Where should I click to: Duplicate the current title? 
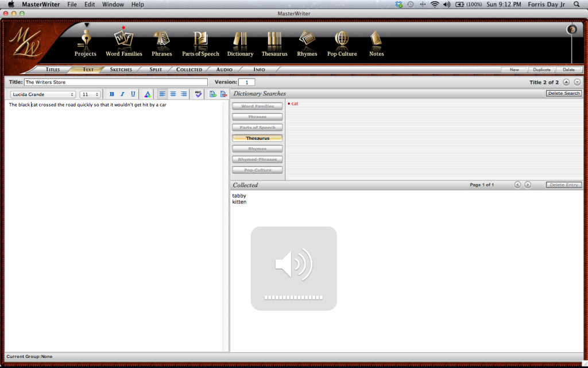541,69
